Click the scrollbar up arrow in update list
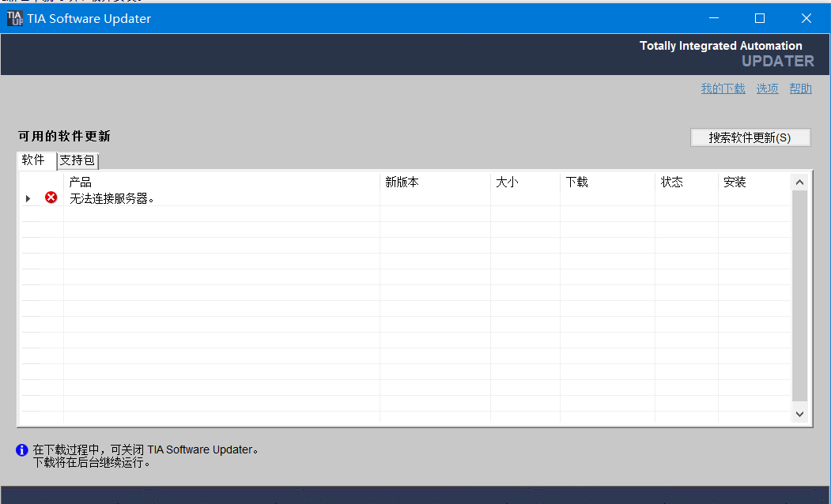The image size is (831, 504). 799,182
